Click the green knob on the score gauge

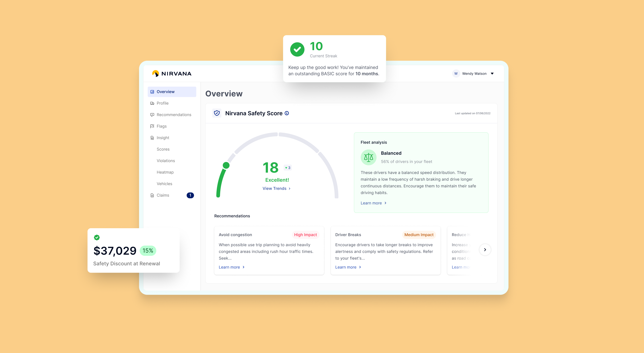coord(226,165)
